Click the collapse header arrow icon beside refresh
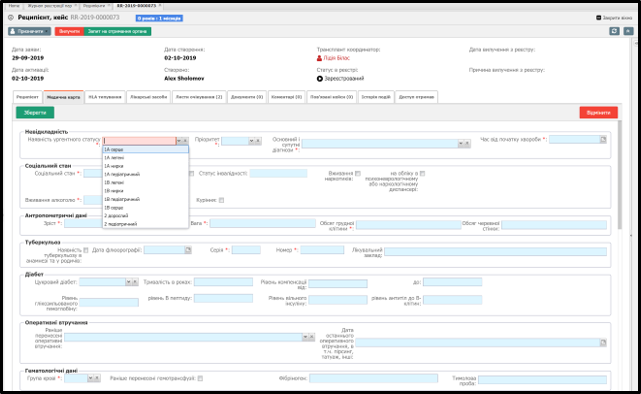 [628, 31]
